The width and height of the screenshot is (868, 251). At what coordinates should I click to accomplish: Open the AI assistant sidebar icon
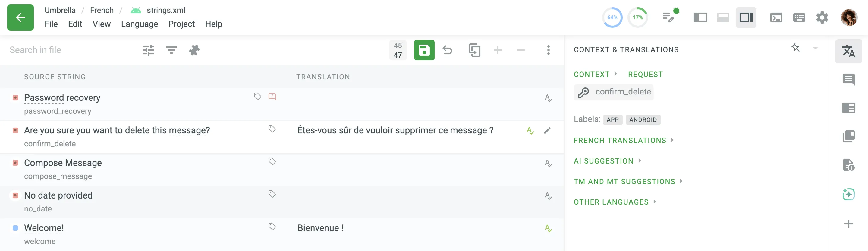pos(849,194)
